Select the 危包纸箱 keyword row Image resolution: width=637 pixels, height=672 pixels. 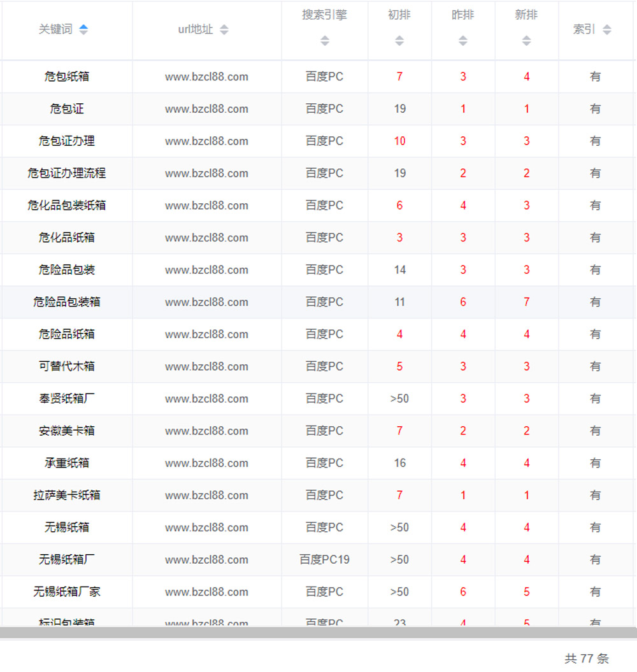pos(67,76)
